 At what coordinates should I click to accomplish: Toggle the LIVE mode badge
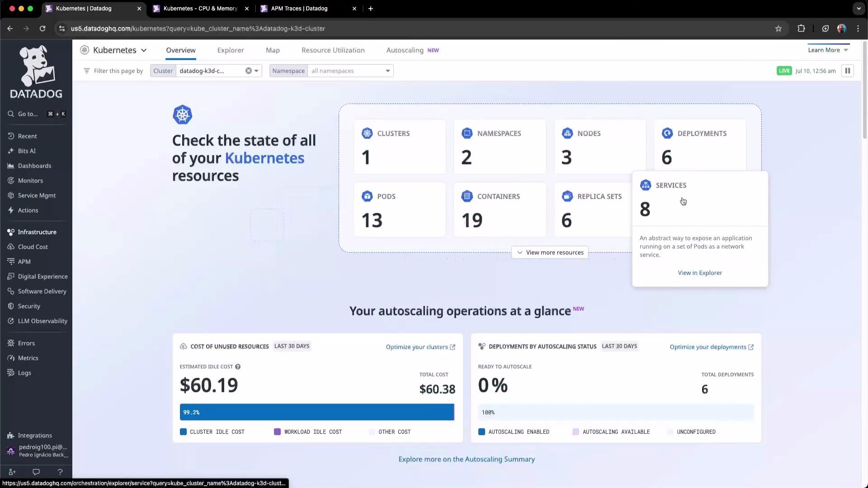(784, 71)
